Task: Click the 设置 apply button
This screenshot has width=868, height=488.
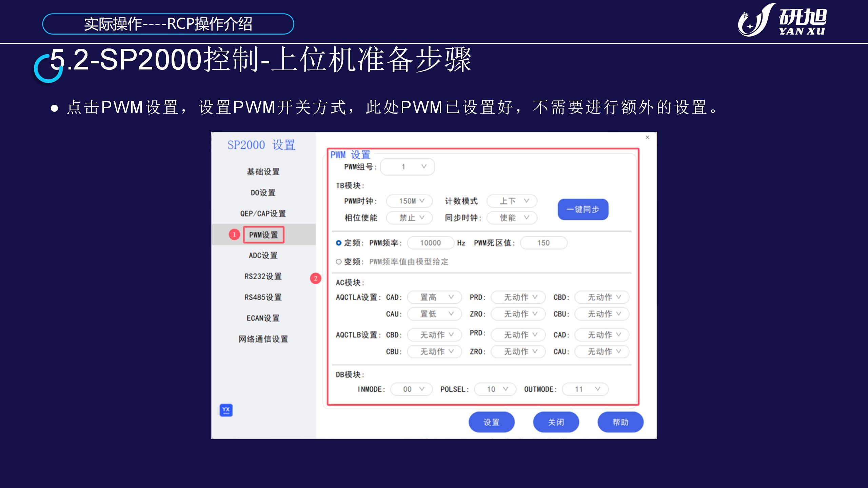Action: click(x=492, y=422)
